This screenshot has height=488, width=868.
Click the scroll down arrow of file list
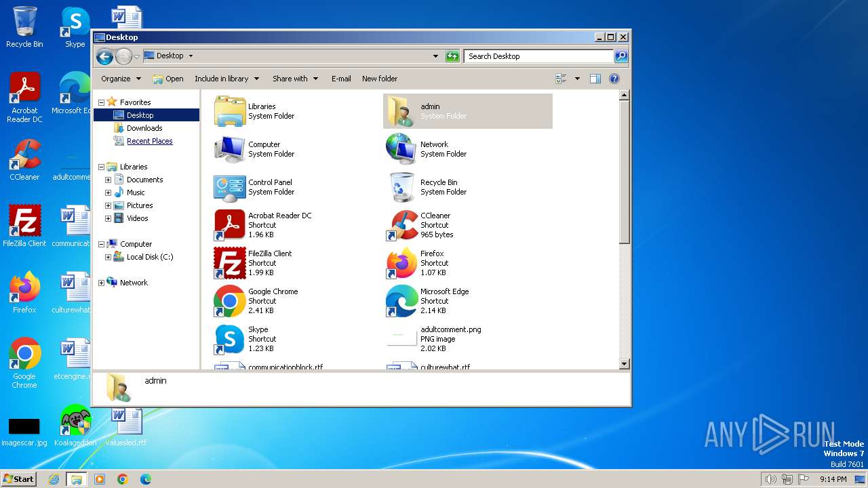625,364
